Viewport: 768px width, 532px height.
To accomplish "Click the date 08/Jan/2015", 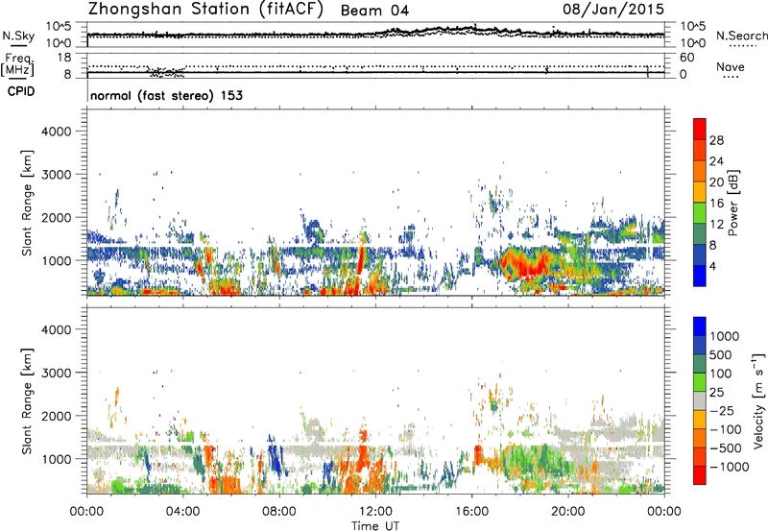I will point(613,10).
